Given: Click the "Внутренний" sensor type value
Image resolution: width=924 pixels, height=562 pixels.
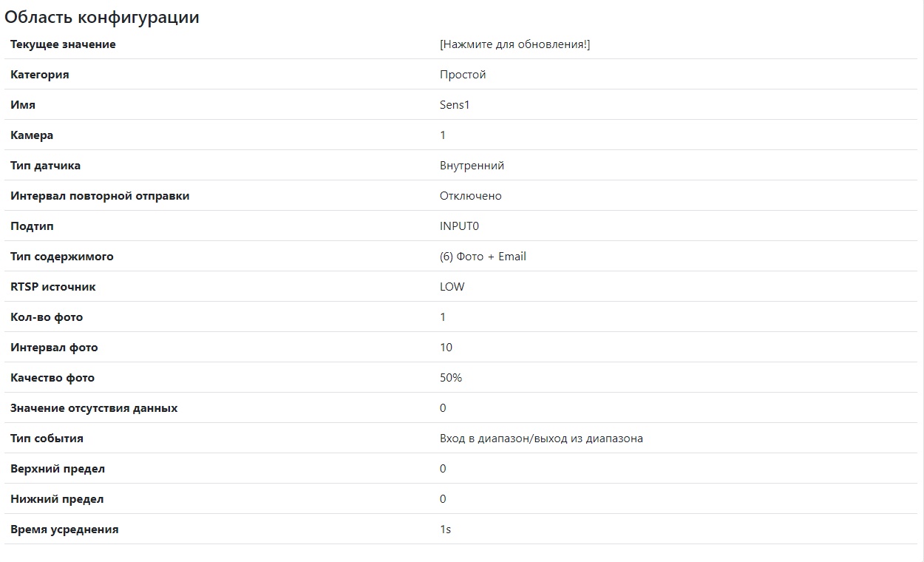Looking at the screenshot, I should [x=472, y=166].
